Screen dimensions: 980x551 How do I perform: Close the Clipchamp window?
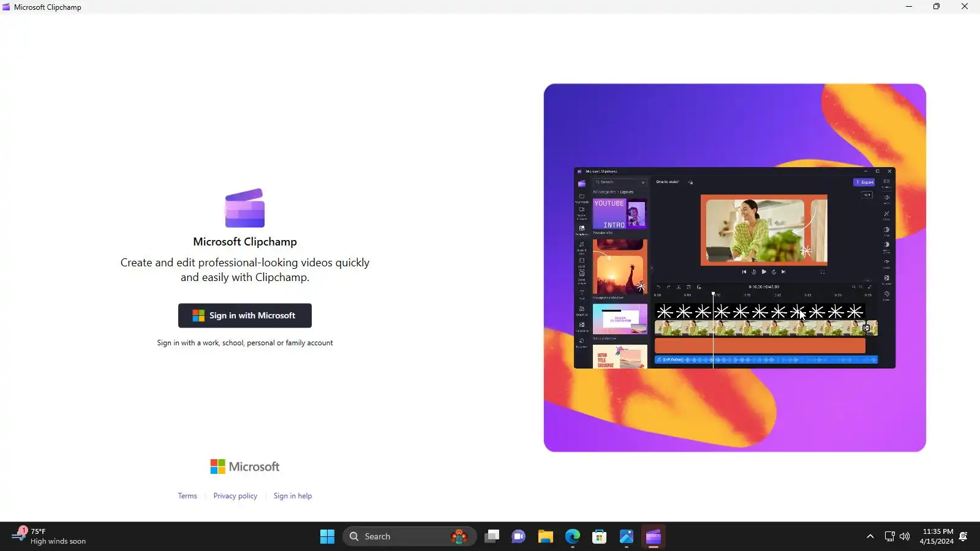click(x=965, y=7)
